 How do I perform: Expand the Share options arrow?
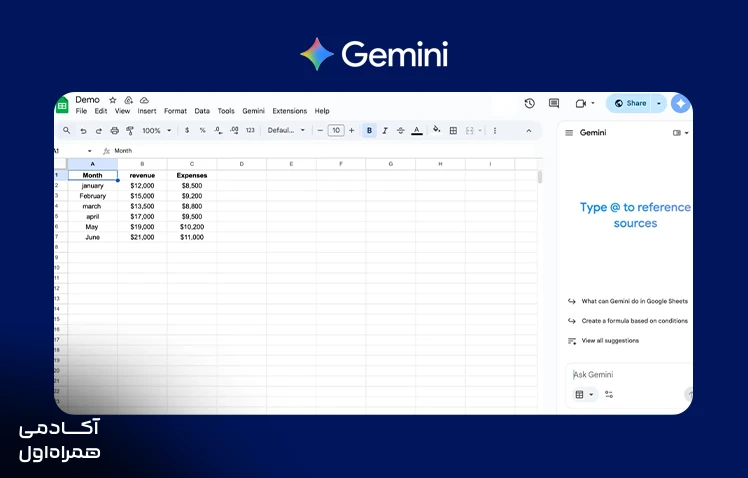click(x=659, y=104)
